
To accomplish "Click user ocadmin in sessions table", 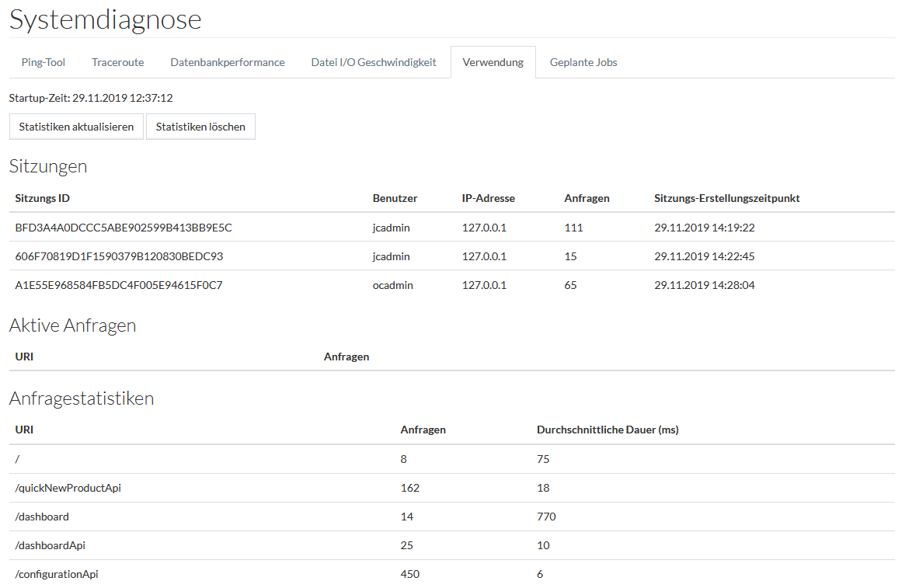I will tap(392, 285).
